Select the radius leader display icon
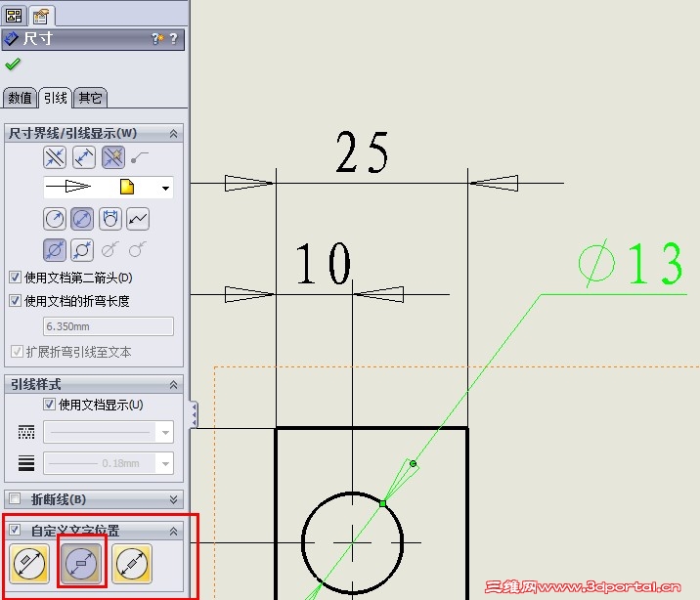The height and width of the screenshot is (600, 700). (55, 219)
